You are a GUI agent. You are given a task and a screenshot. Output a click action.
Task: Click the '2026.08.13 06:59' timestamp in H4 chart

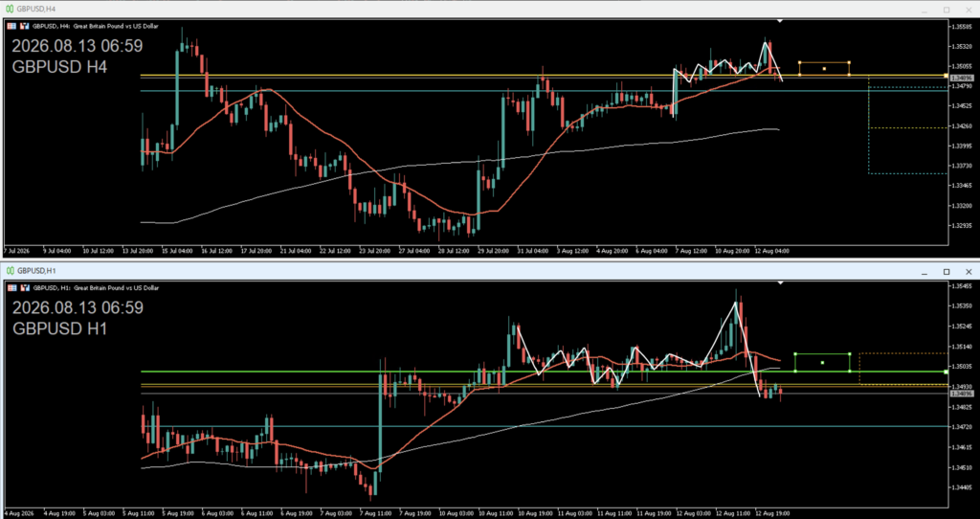[x=78, y=46]
